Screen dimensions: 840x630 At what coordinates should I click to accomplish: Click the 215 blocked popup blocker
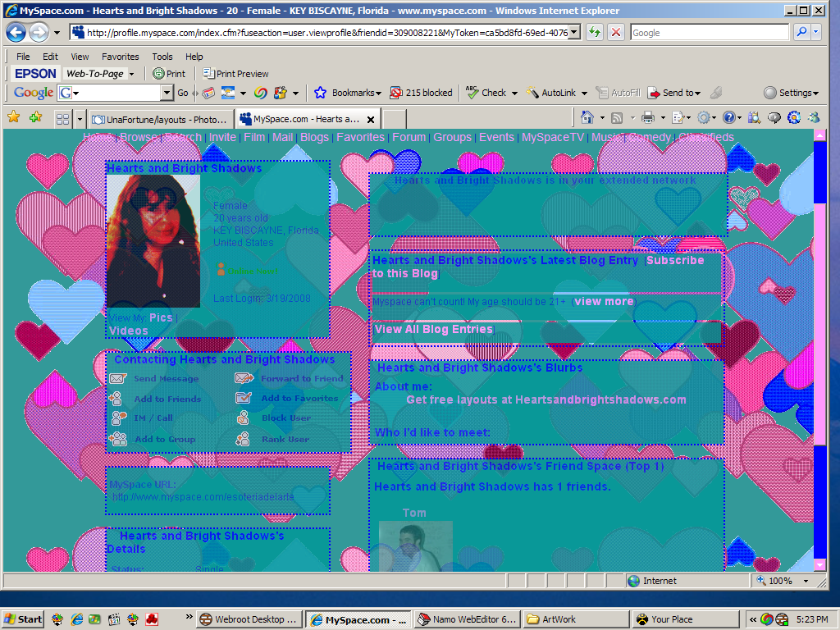click(421, 93)
